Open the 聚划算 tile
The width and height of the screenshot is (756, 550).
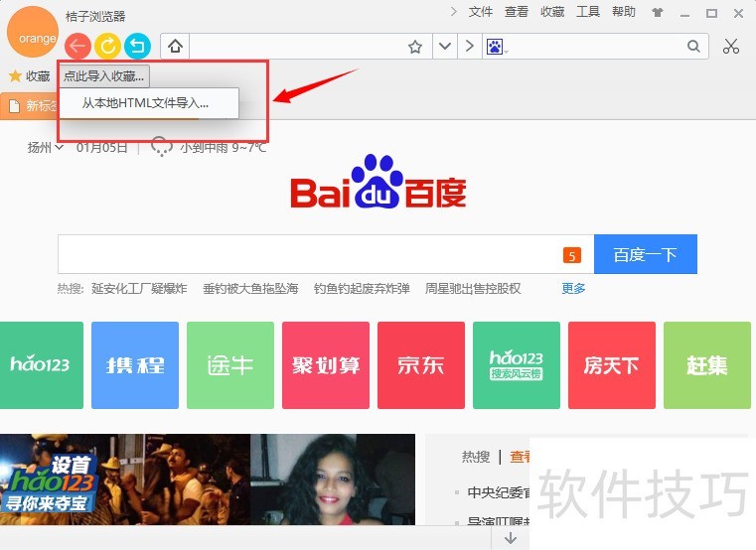326,365
